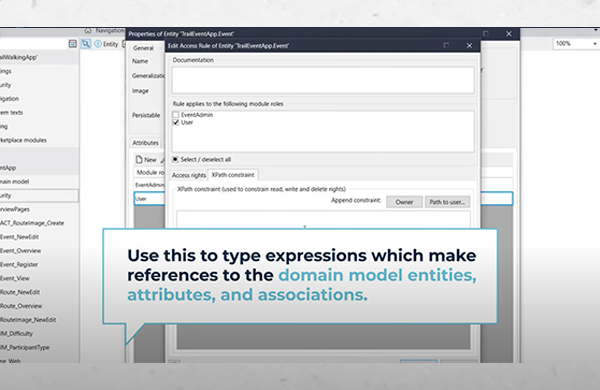This screenshot has height=390, width=600.
Task: Open the Event_NewEdit page
Action: [x=20, y=237]
